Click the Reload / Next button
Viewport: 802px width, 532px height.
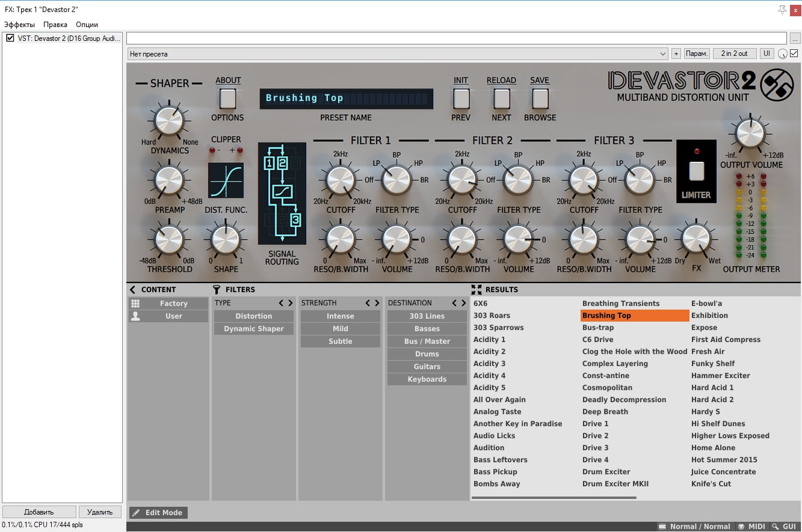501,99
